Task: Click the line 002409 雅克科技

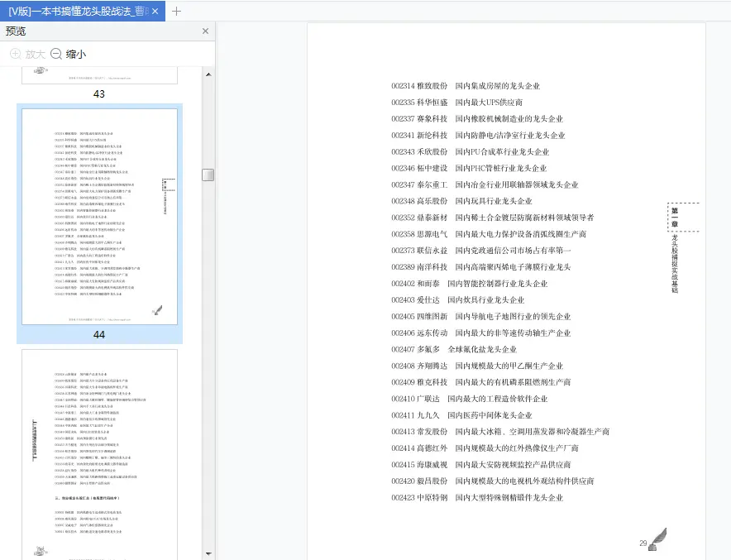Action: [480, 382]
